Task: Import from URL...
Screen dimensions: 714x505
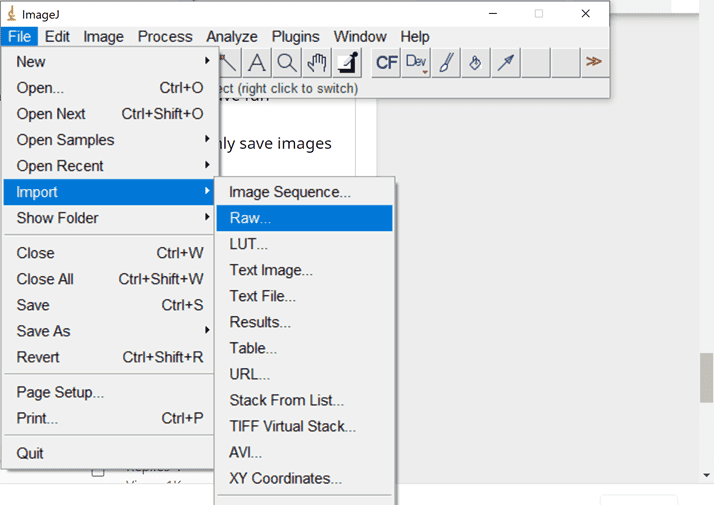Action: [304, 374]
